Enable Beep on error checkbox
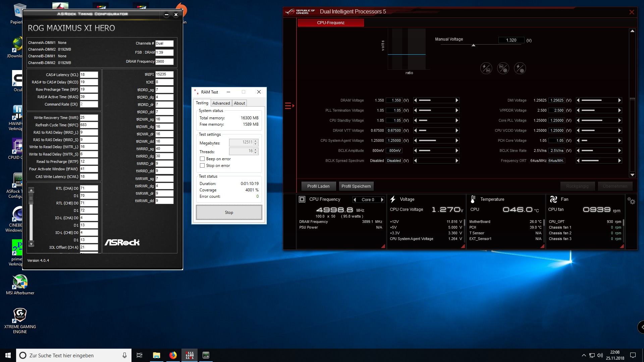The image size is (644, 362). [202, 159]
